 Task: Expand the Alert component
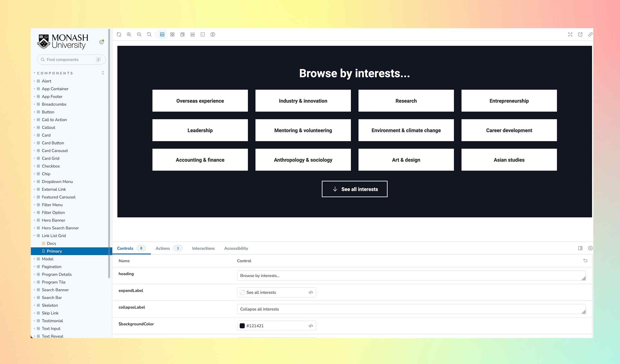(46, 81)
